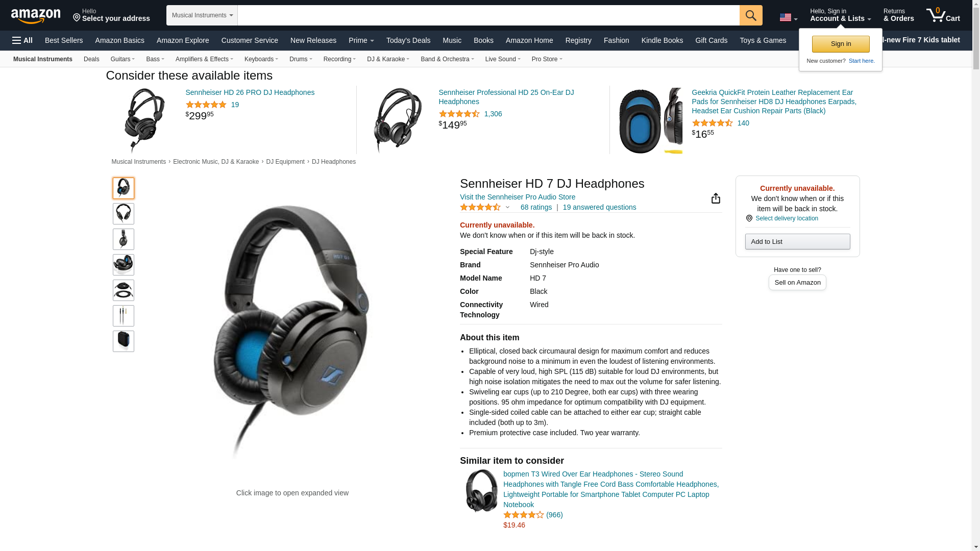980x551 pixels.
Task: Go to Best Sellers menu item
Action: pyautogui.click(x=64, y=40)
